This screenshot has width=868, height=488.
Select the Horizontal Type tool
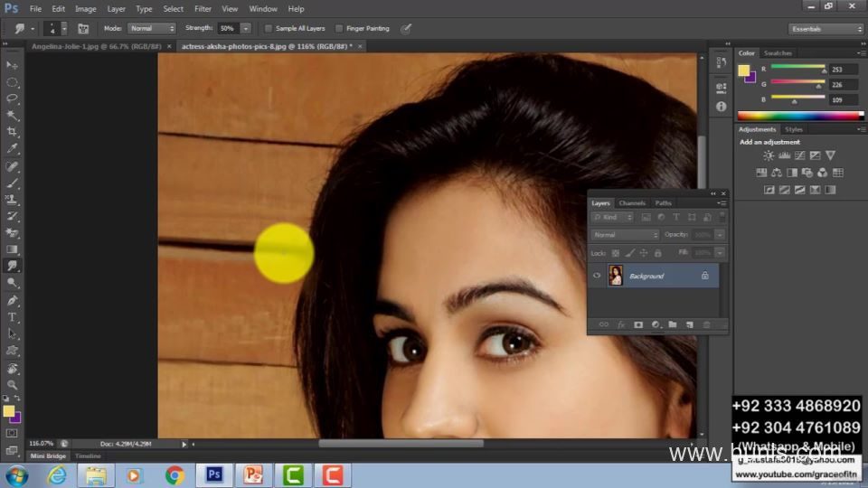point(12,317)
